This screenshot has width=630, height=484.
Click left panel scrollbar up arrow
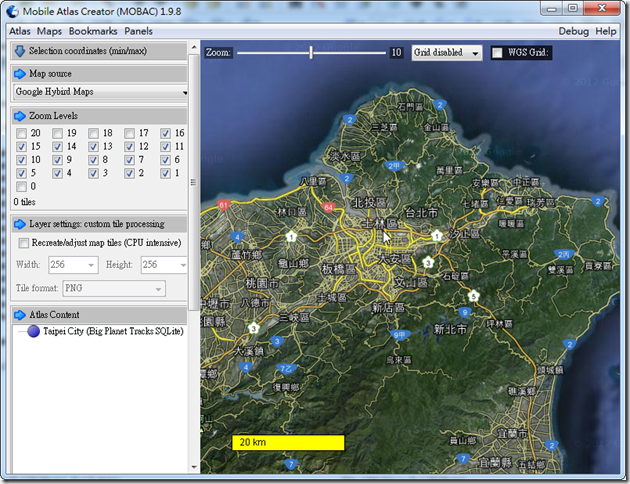[194, 47]
